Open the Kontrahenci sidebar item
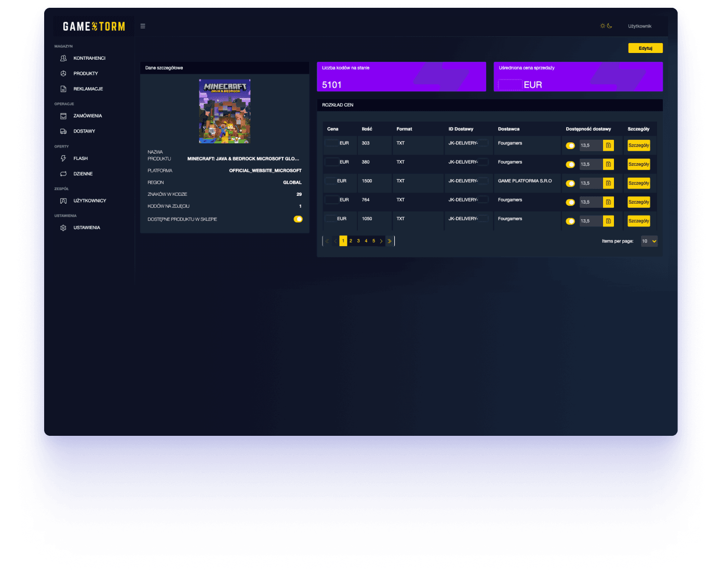This screenshot has width=722, height=588. (89, 58)
